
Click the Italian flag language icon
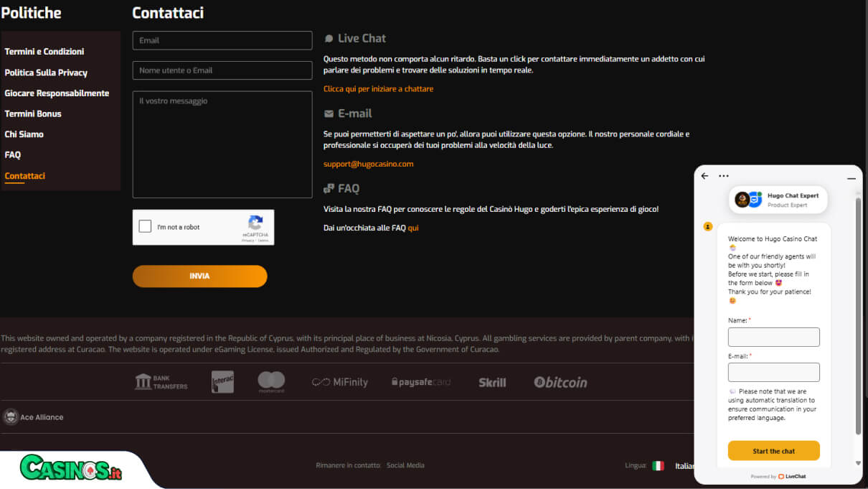coord(658,465)
